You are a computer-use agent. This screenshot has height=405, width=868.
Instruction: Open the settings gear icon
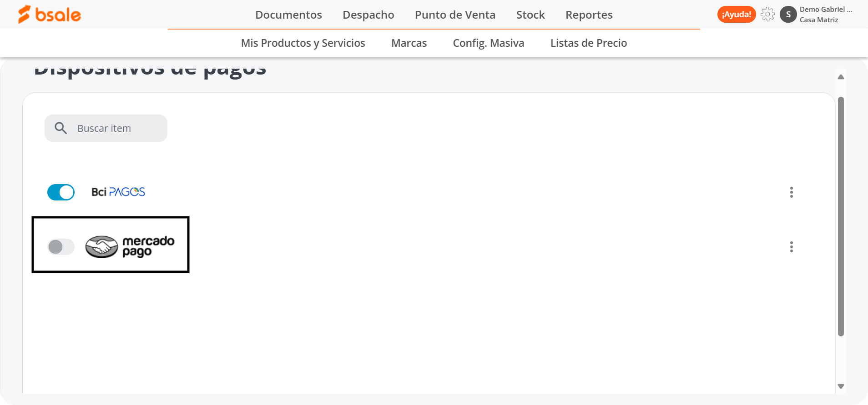click(x=767, y=15)
